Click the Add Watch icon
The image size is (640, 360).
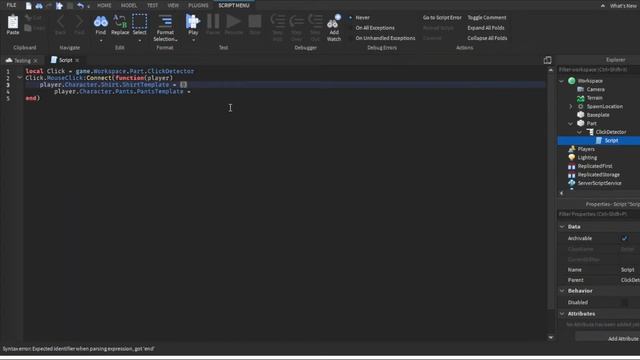coord(334,22)
